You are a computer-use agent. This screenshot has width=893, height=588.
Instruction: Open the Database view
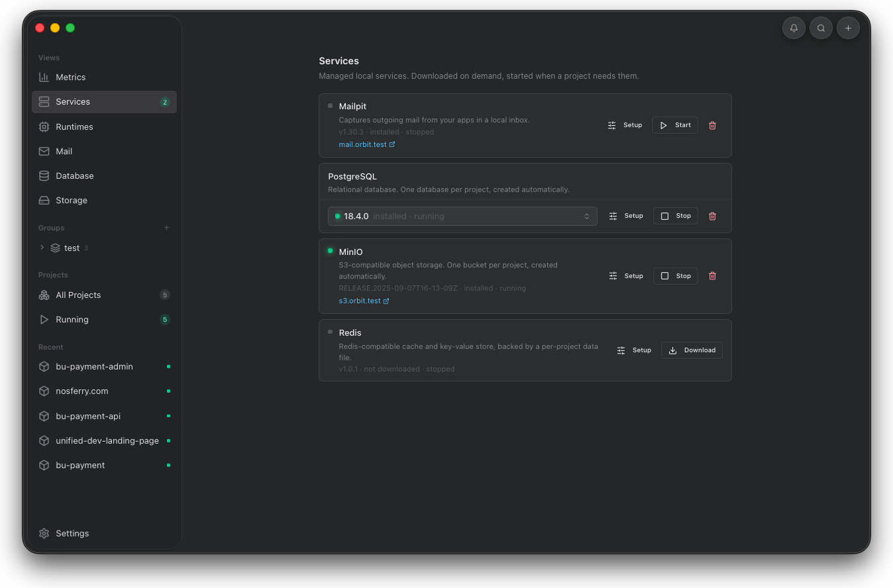click(104, 175)
